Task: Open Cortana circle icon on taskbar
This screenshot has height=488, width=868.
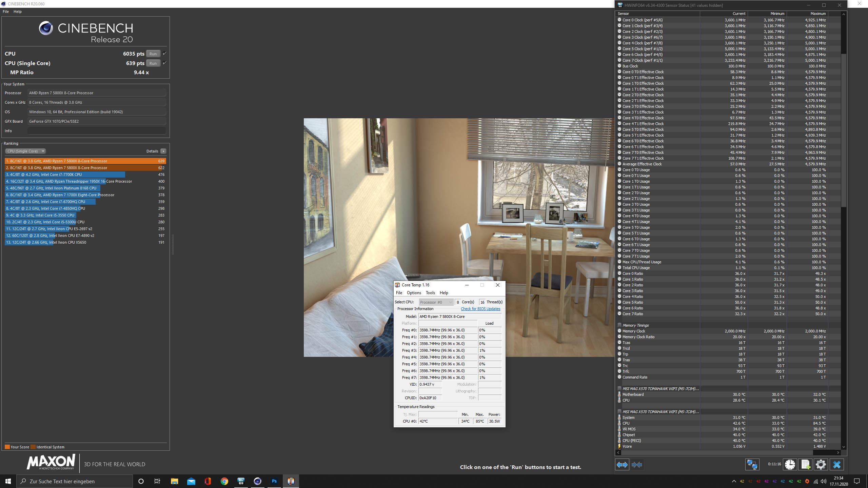Action: 141,481
